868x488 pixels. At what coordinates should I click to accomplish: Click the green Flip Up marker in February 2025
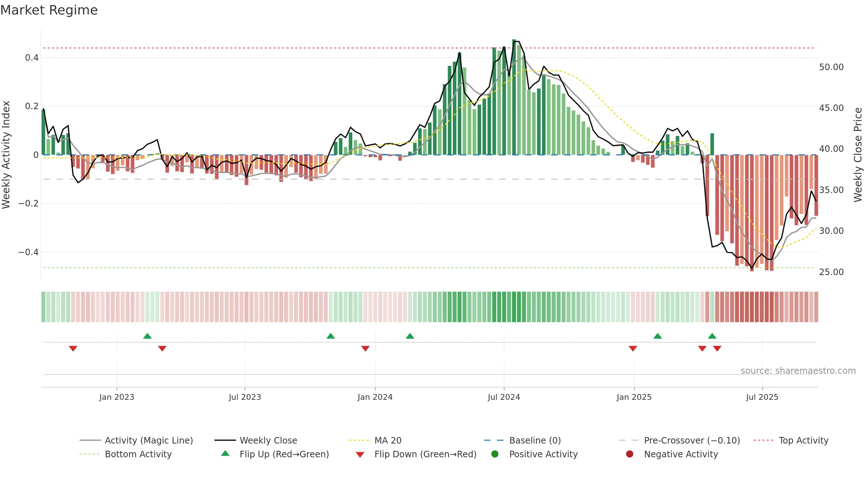(x=658, y=336)
